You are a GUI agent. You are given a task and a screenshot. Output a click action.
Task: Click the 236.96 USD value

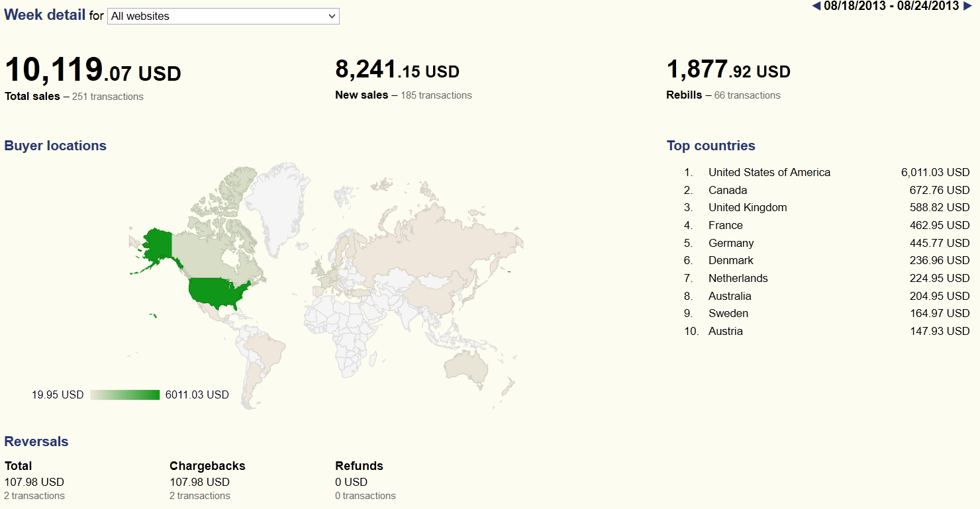[940, 260]
